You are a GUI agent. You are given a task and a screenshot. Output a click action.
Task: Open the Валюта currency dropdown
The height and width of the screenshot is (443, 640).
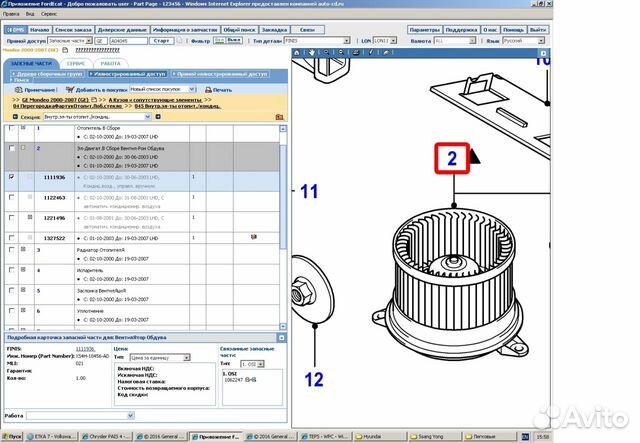[455, 41]
